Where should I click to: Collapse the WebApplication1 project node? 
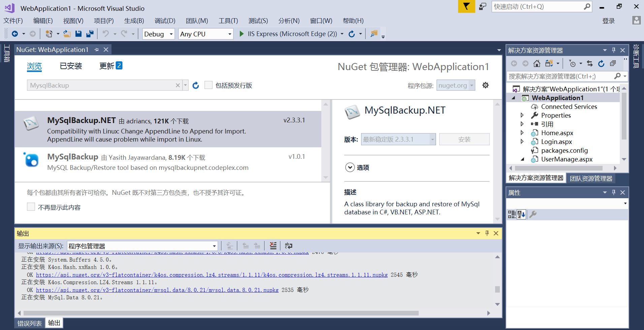tap(513, 98)
